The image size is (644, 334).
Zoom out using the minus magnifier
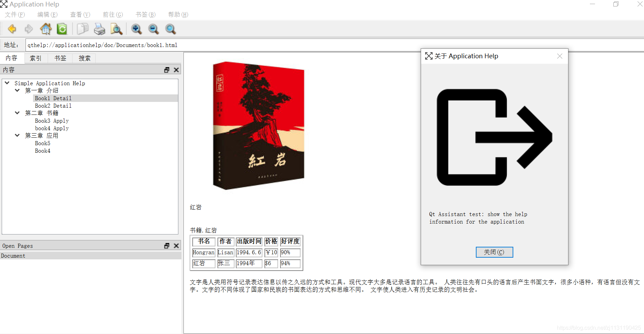154,29
